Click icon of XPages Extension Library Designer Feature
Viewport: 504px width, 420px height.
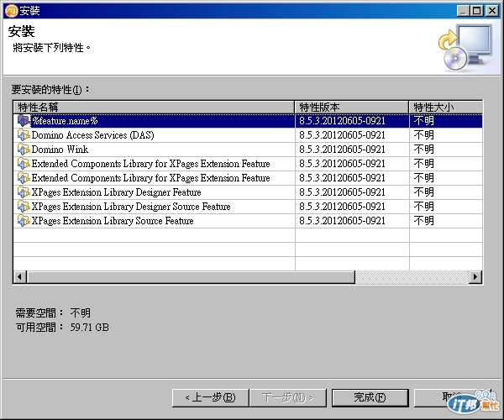coord(24,192)
